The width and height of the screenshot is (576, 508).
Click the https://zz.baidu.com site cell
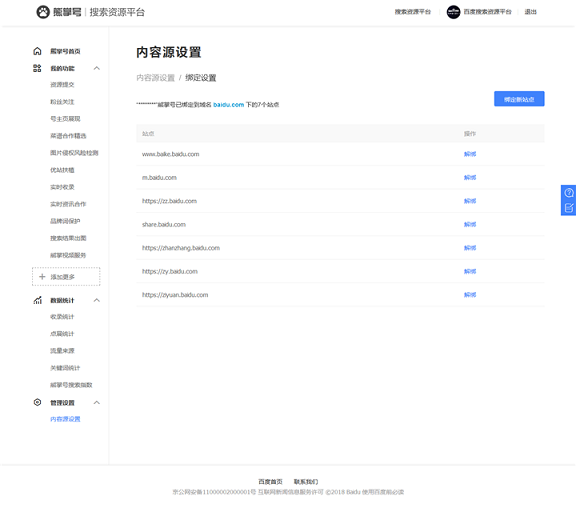[169, 201]
